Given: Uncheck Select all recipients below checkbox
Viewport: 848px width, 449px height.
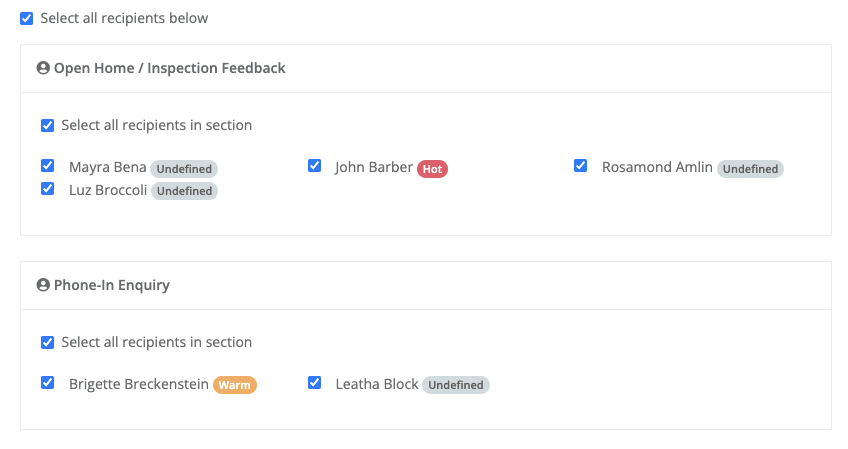Looking at the screenshot, I should tap(27, 19).
